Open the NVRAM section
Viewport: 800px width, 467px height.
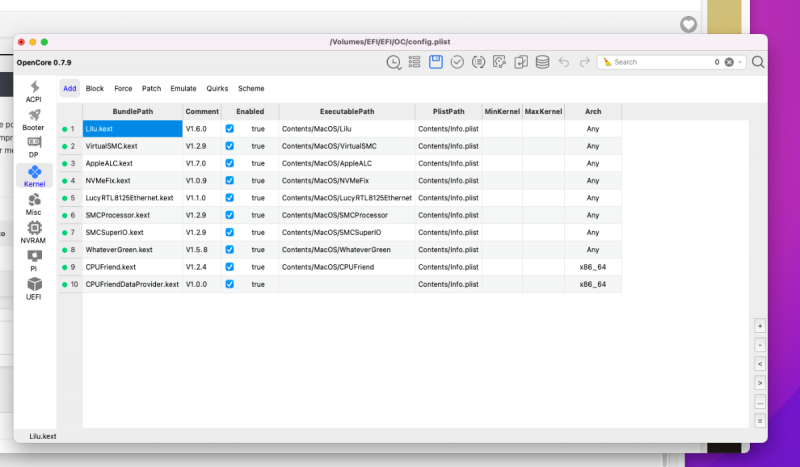click(x=34, y=233)
